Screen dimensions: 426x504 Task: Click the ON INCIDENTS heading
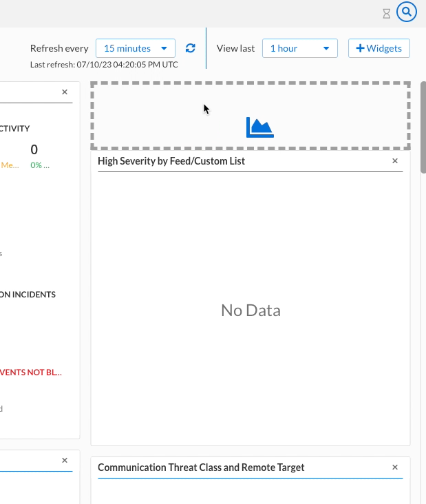point(28,294)
